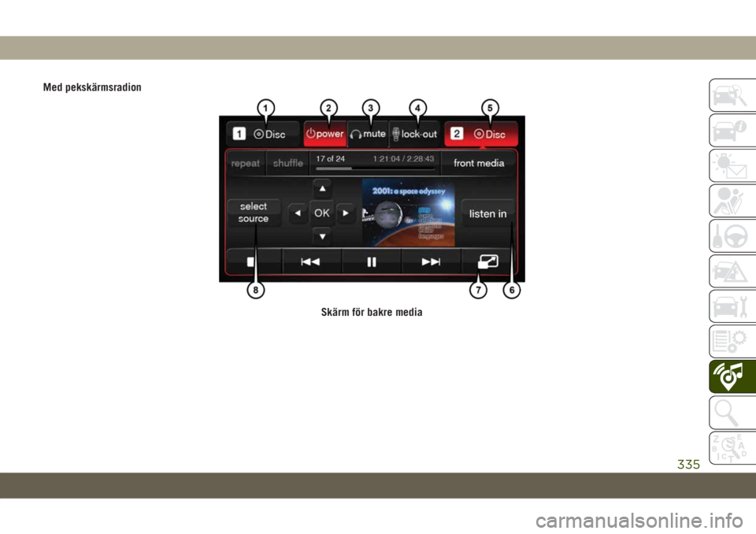Open the technical specifications gear tab

[x=732, y=342]
